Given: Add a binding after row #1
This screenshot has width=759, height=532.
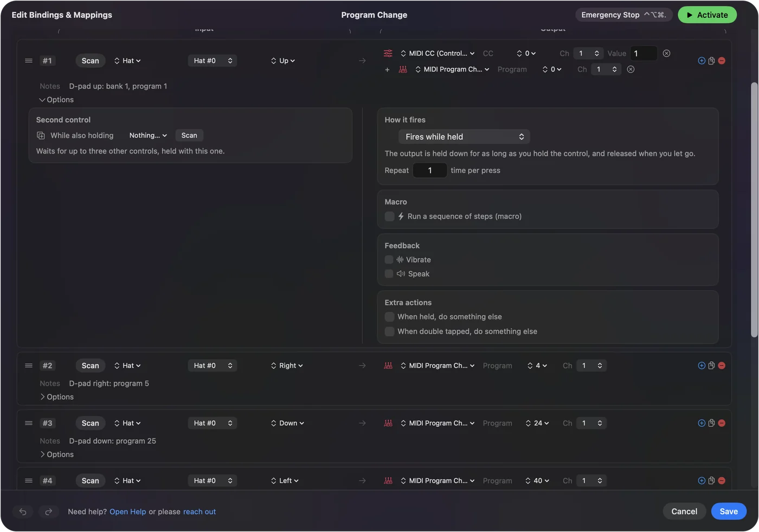Looking at the screenshot, I should click(702, 61).
